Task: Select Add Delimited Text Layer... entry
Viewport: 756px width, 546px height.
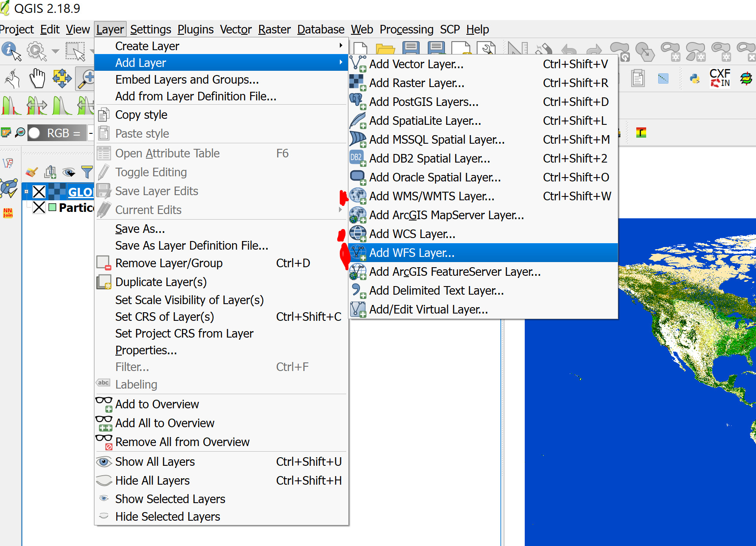Action: pos(483,290)
